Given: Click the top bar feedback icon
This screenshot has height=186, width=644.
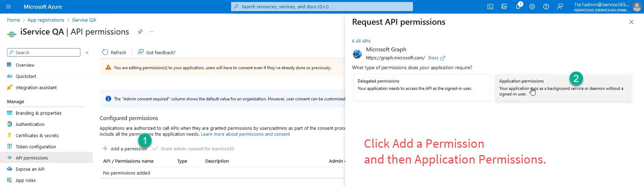Looking at the screenshot, I should tap(560, 7).
